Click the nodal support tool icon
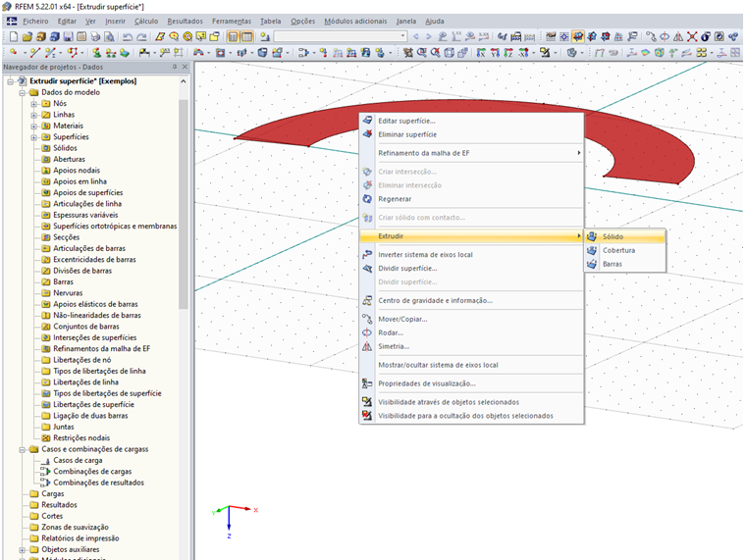The height and width of the screenshot is (560, 746). (x=96, y=52)
